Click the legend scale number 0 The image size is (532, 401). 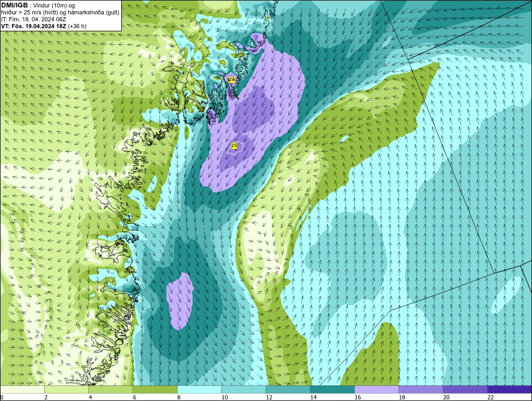tap(2, 397)
